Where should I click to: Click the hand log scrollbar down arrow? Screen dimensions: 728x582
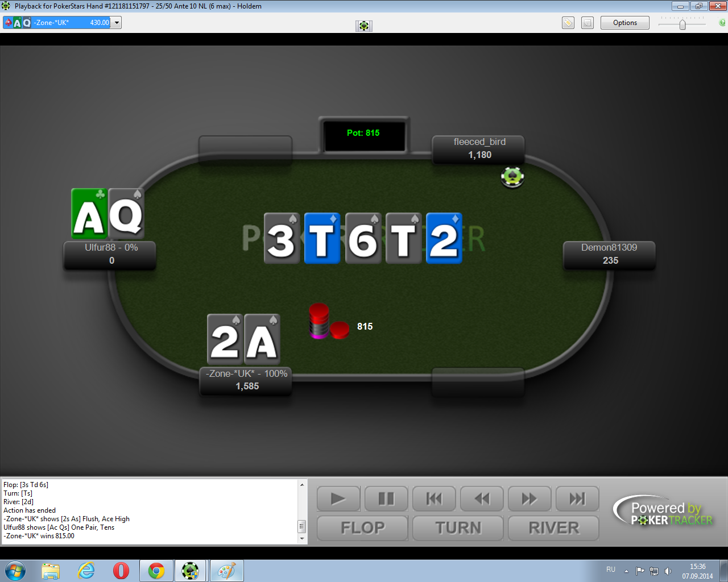tap(302, 538)
